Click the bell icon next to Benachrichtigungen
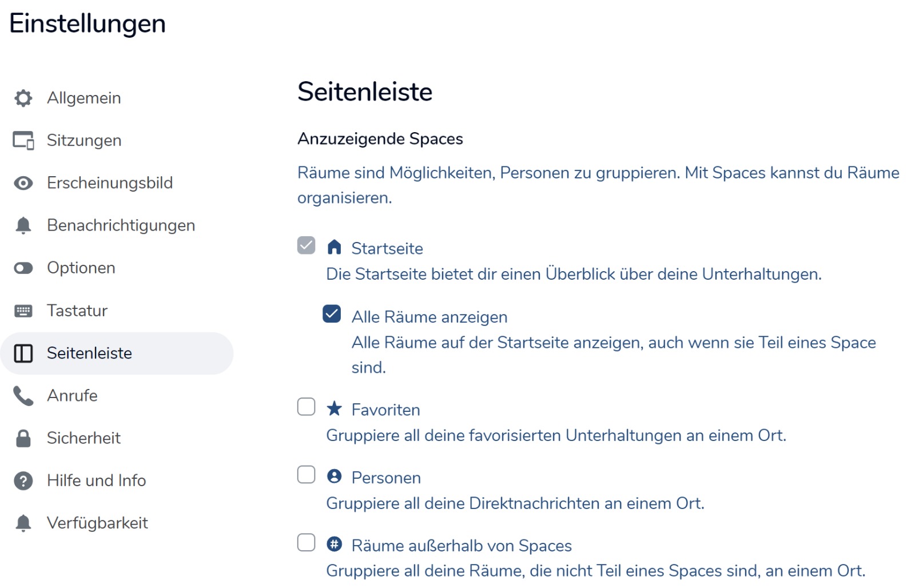915x588 pixels. (x=23, y=225)
